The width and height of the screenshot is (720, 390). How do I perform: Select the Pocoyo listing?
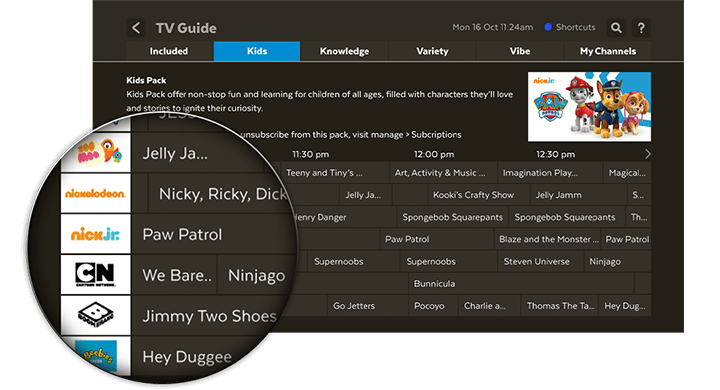(x=433, y=305)
